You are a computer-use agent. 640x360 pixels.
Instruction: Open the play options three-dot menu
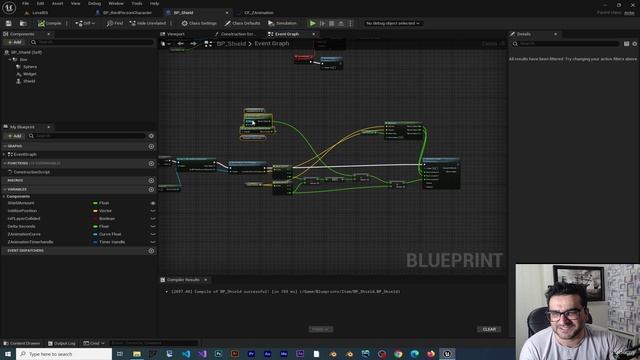pyautogui.click(x=351, y=23)
